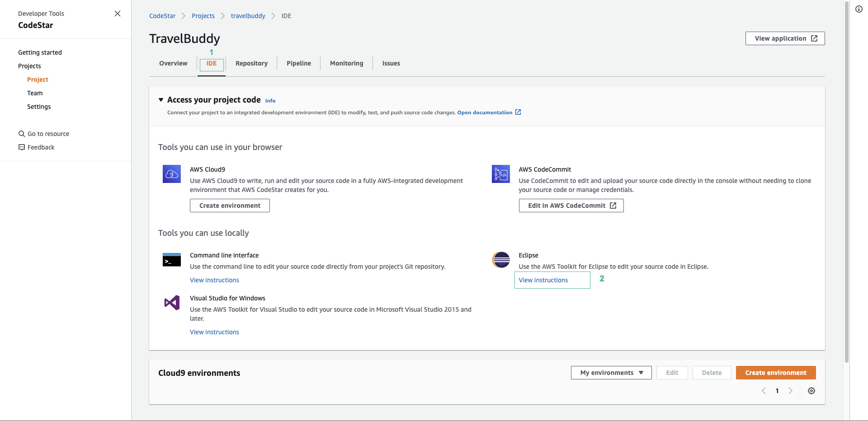Click the AWS CodeCommit icon
This screenshot has width=868, height=421.
501,174
